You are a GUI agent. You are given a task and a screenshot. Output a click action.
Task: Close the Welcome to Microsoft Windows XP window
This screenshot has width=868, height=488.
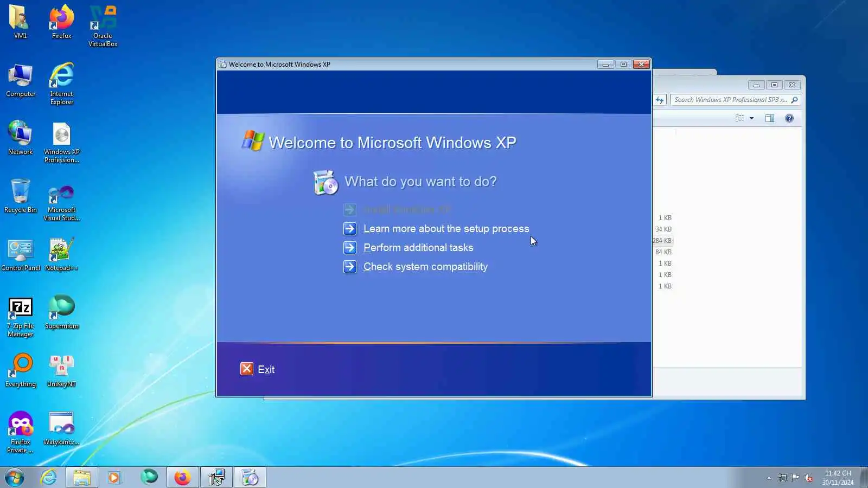coord(641,64)
